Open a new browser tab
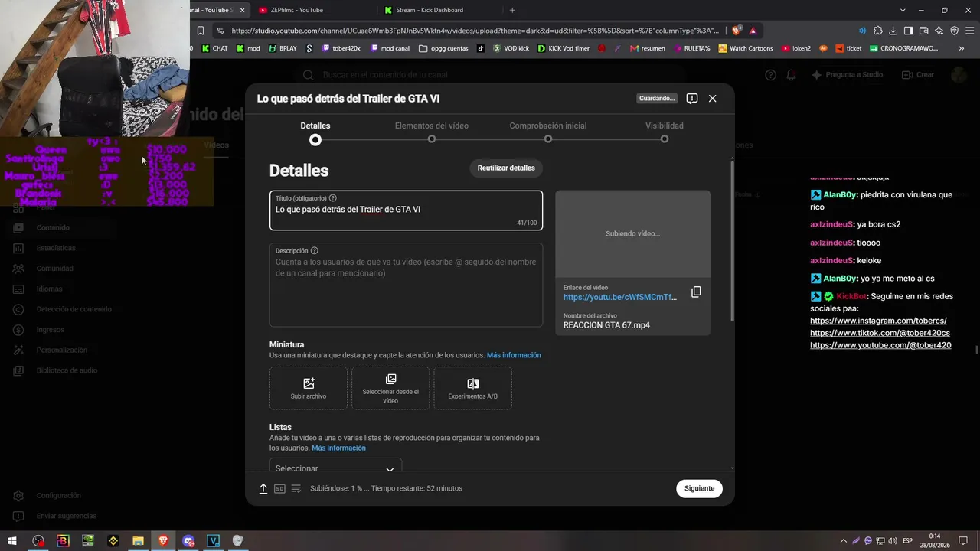 tap(512, 10)
